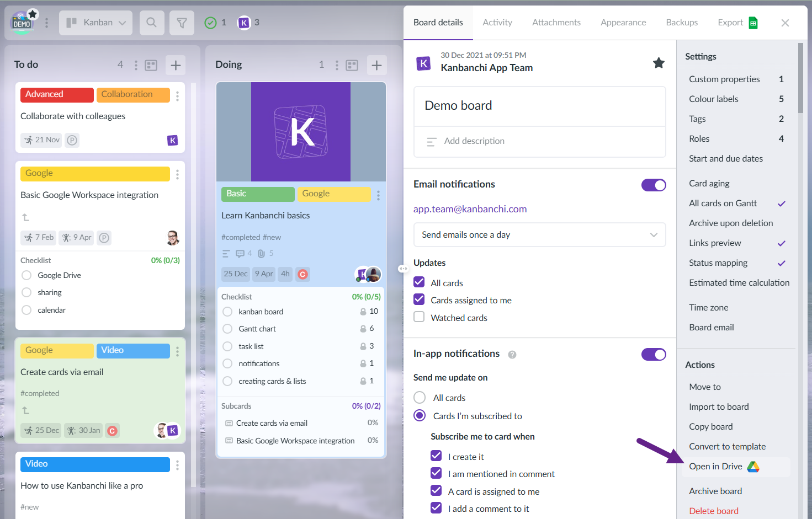Open the filter funnel tool
Viewport: 812px width, 519px height.
(x=182, y=23)
